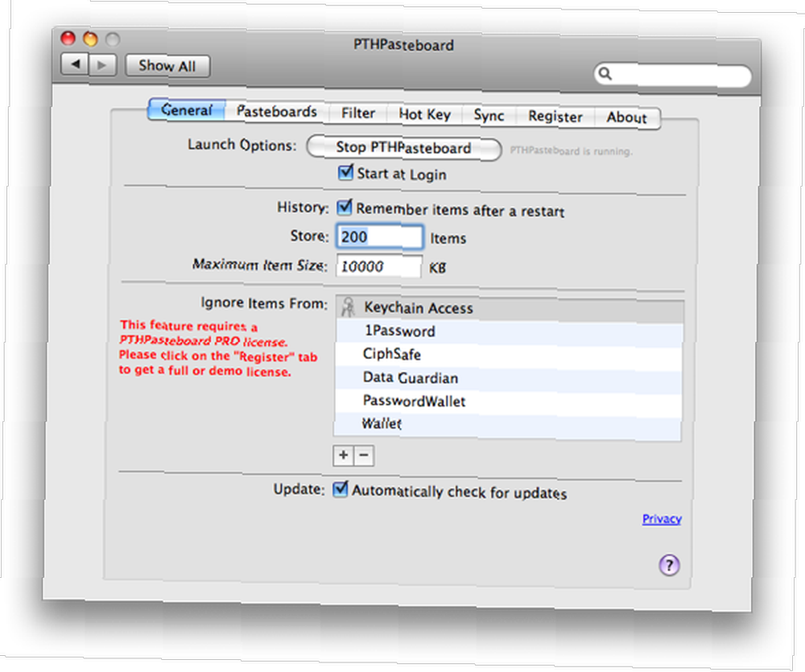This screenshot has height=672, width=805.
Task: Go back with the left arrow button
Action: coord(75,64)
